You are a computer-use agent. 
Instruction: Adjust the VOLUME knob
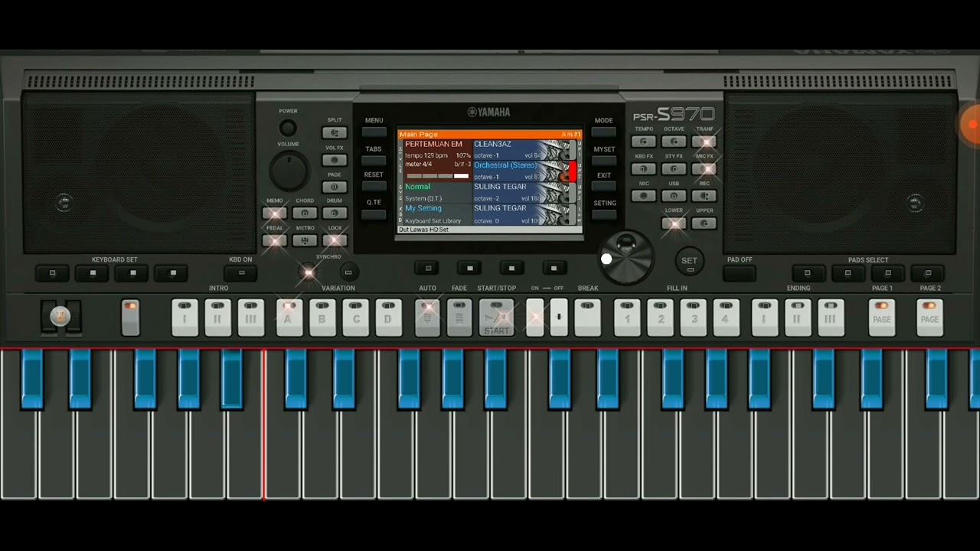pos(289,171)
